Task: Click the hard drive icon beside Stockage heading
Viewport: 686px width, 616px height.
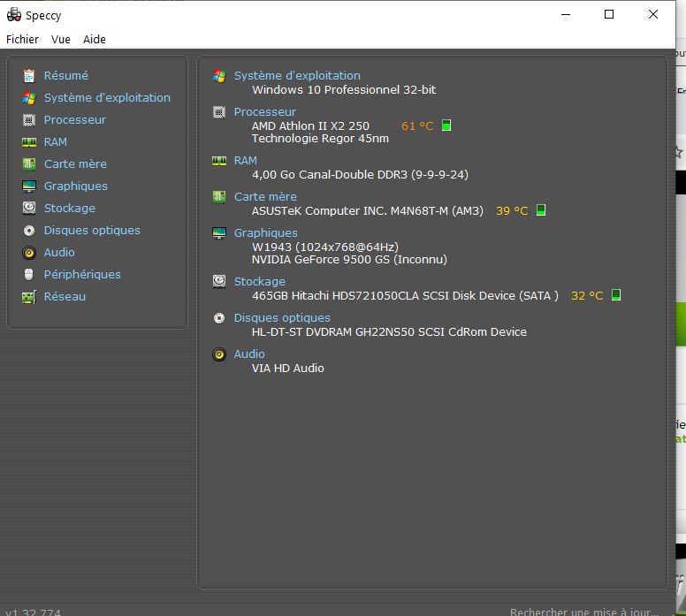Action: (219, 281)
